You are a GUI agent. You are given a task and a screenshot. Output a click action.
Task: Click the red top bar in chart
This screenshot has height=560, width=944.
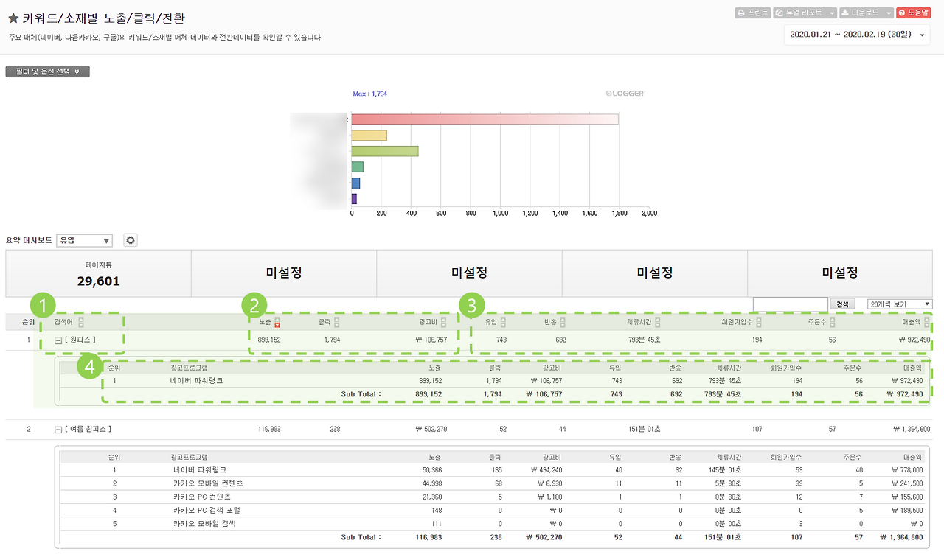coord(485,119)
